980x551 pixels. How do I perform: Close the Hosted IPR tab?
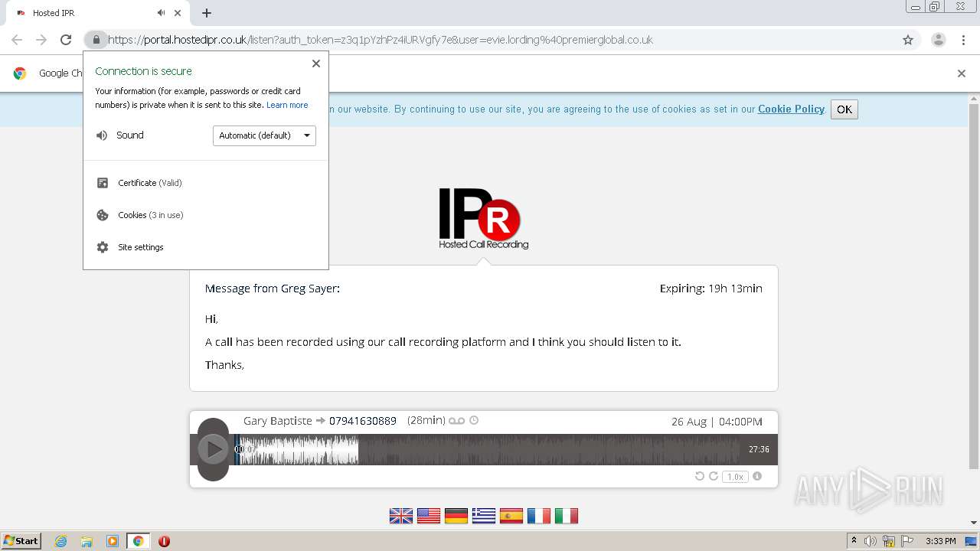click(x=178, y=13)
